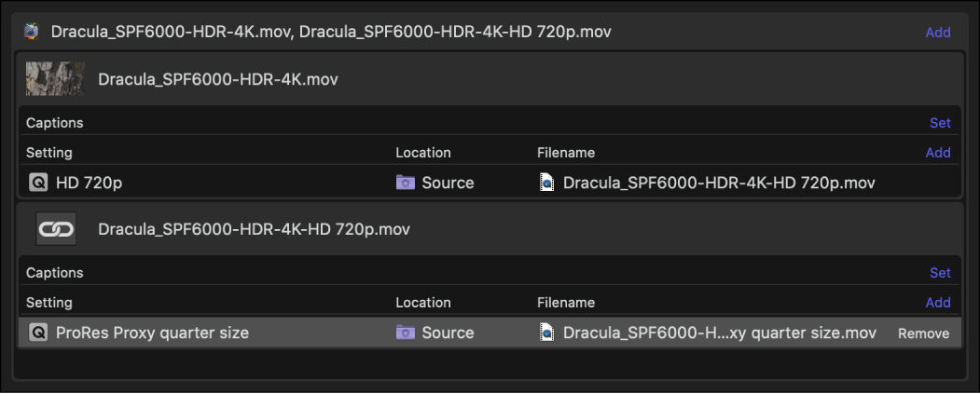Click the quarter size output file icon
The image size is (980, 394).
547,333
